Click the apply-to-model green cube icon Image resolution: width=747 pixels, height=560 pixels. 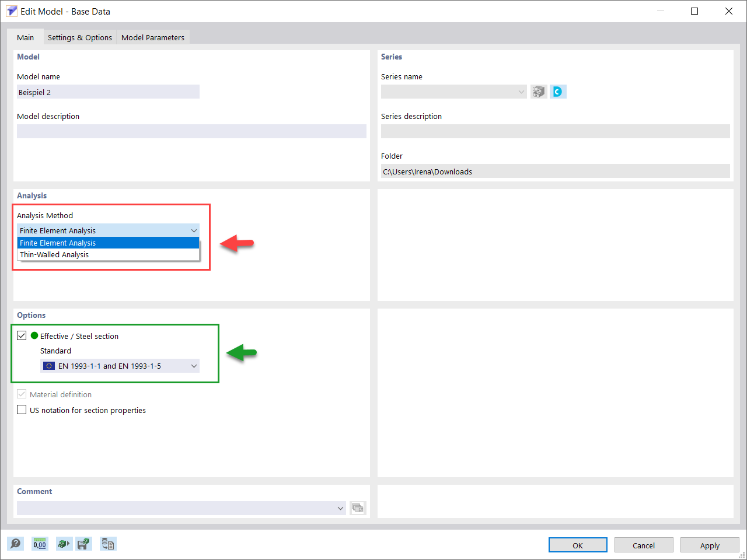[64, 543]
